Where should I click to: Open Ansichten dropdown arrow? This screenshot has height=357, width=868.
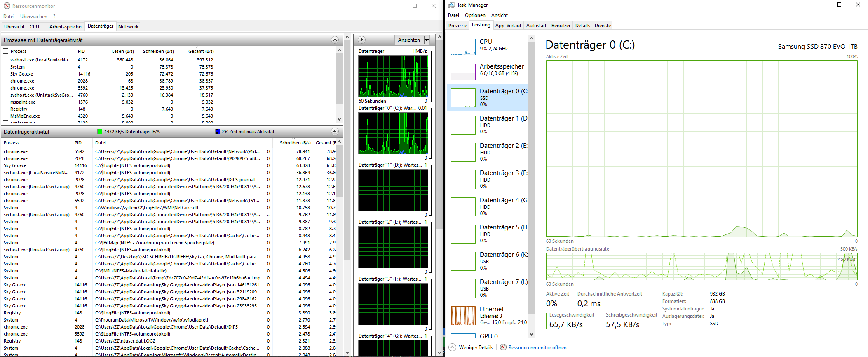[x=427, y=40]
